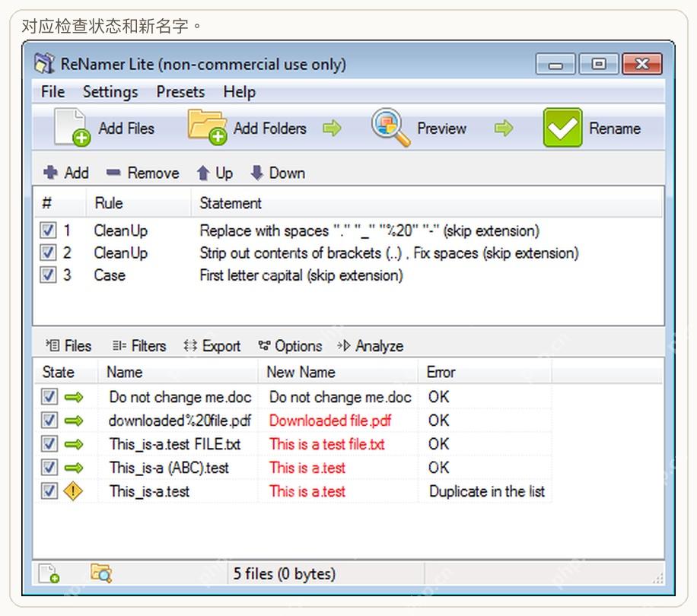Select the 'Strip out contents of brackets' statement

(x=389, y=253)
